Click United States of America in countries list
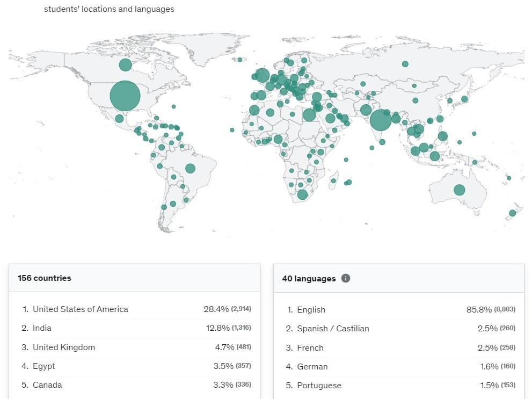Screen dimensions: 532x399 (x=81, y=309)
